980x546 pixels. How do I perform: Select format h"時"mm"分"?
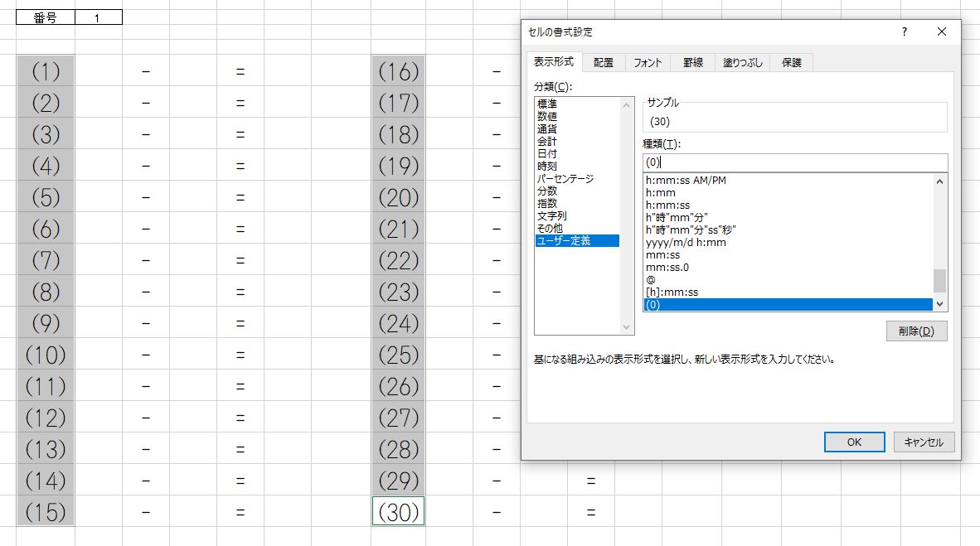point(788,218)
